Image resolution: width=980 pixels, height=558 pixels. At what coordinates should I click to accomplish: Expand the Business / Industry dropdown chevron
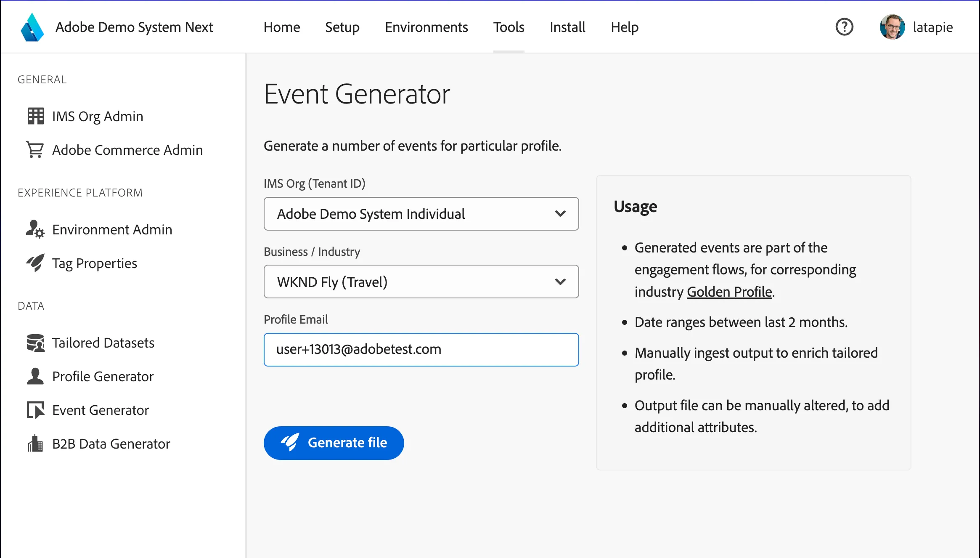coord(560,282)
